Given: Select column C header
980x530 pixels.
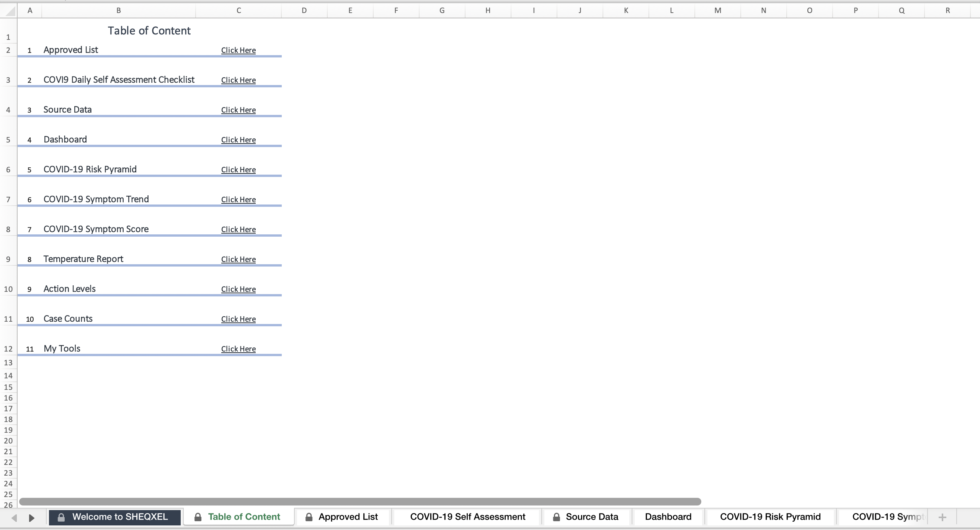Looking at the screenshot, I should tap(238, 11).
